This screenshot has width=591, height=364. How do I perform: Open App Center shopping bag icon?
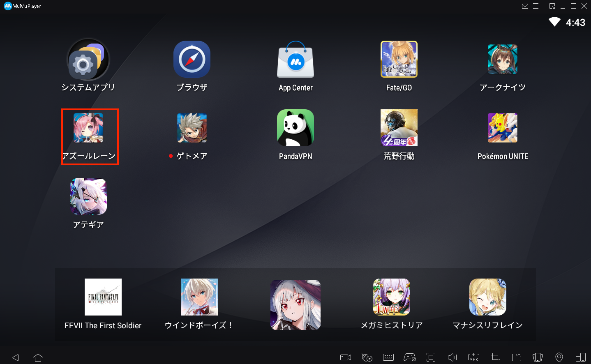(295, 59)
